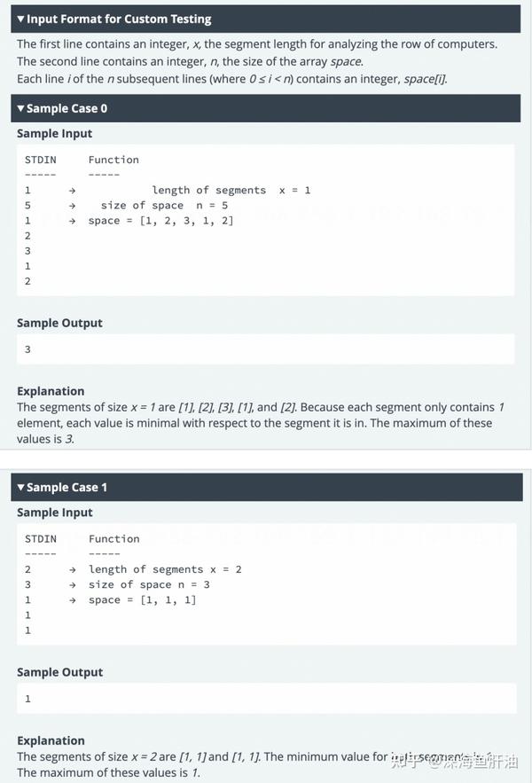The width and height of the screenshot is (532, 783).
Task: Collapse the Sample Case 1 disclosure triangle
Action: pyautogui.click(x=20, y=488)
